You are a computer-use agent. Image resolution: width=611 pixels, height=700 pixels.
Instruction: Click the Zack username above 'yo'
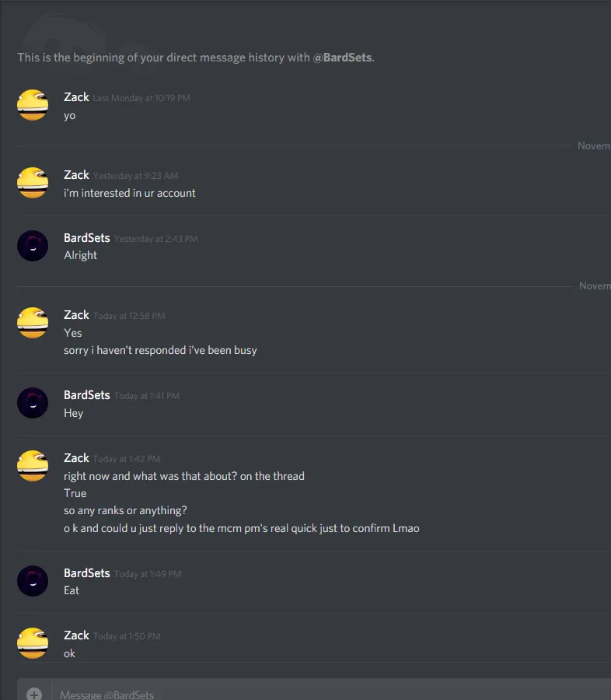coord(76,97)
